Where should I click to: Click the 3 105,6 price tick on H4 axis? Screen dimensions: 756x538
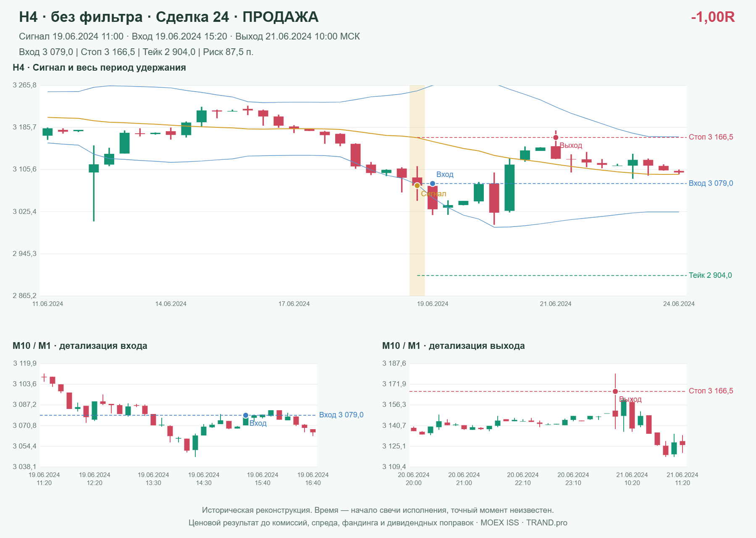pos(24,169)
